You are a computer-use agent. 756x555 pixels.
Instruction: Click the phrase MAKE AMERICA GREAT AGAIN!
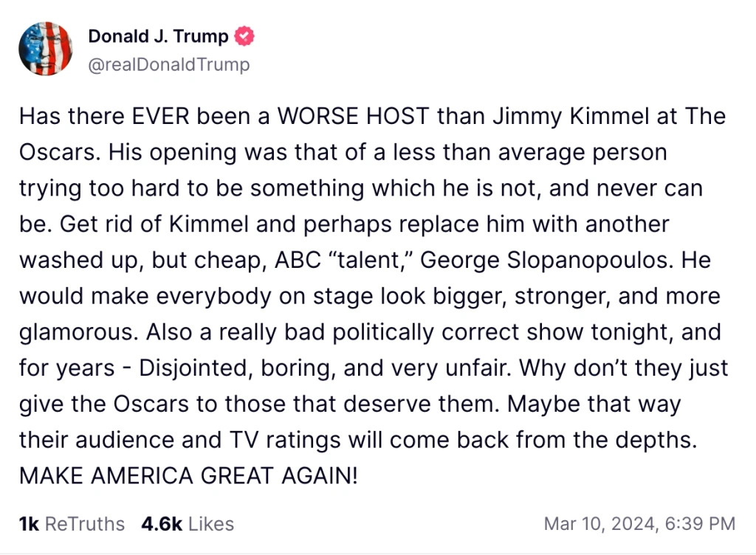point(188,475)
